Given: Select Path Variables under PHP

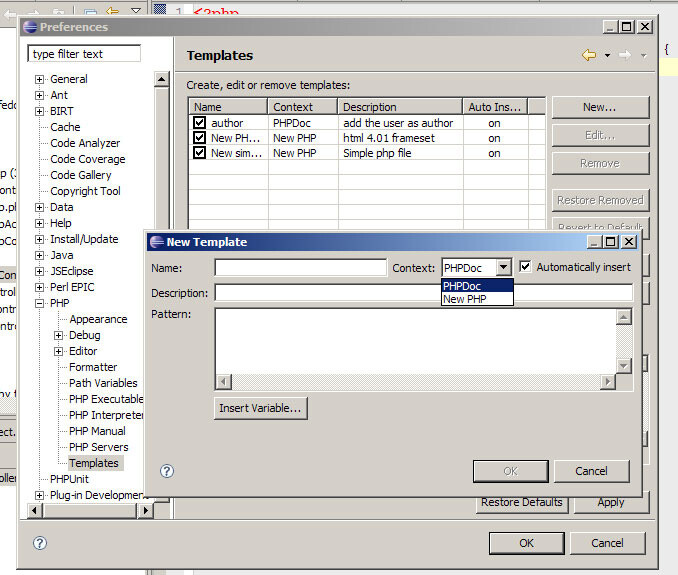Looking at the screenshot, I should [103, 383].
